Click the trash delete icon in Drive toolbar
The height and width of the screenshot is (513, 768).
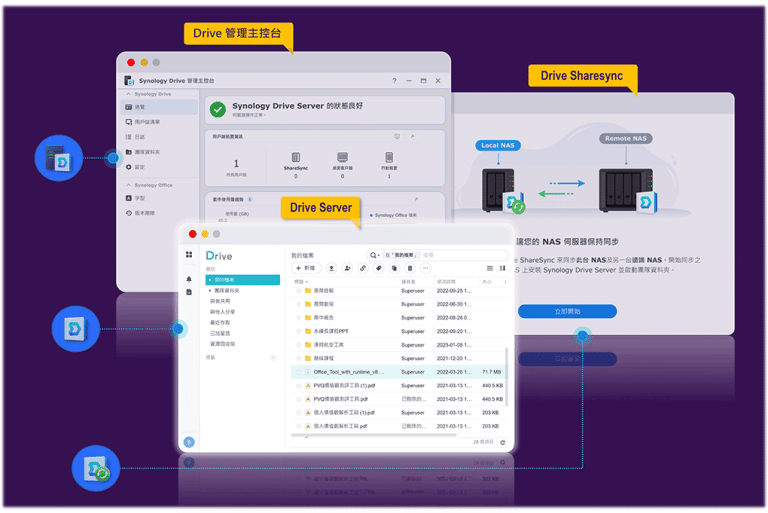click(x=410, y=268)
